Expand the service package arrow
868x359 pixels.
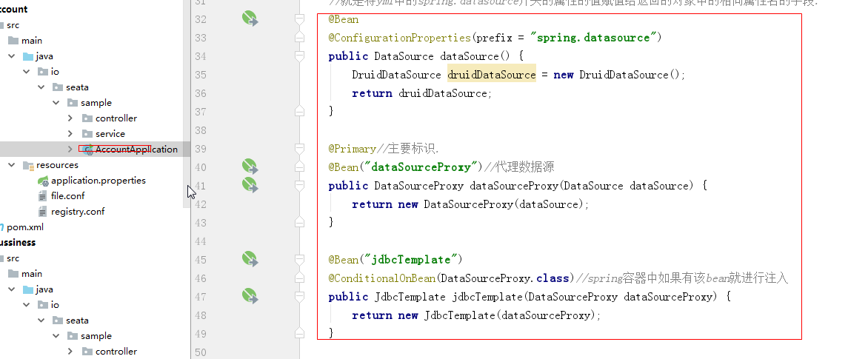point(70,134)
